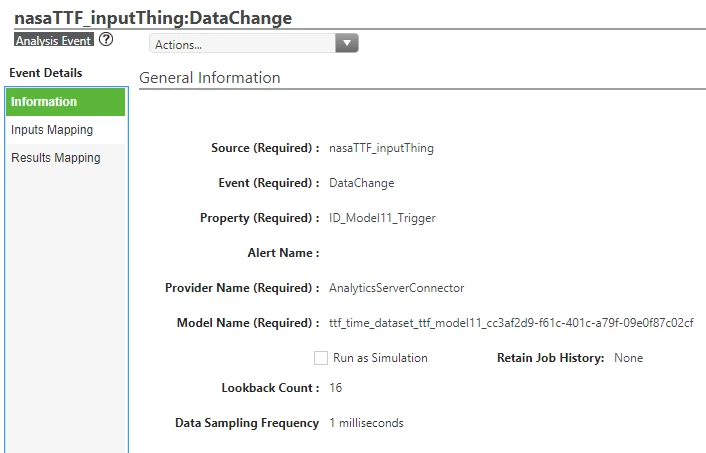The width and height of the screenshot is (706, 453).
Task: Click the Event Details heading
Action: 45,73
